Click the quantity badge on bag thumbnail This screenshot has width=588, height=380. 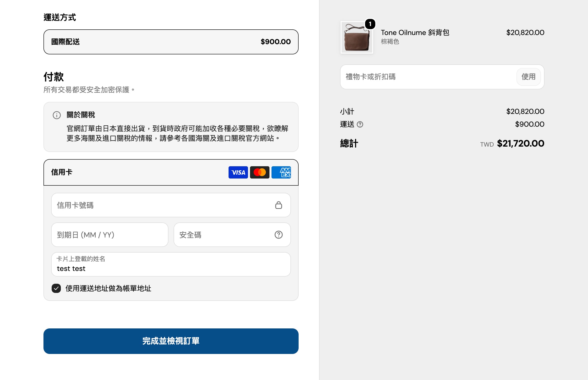[370, 24]
